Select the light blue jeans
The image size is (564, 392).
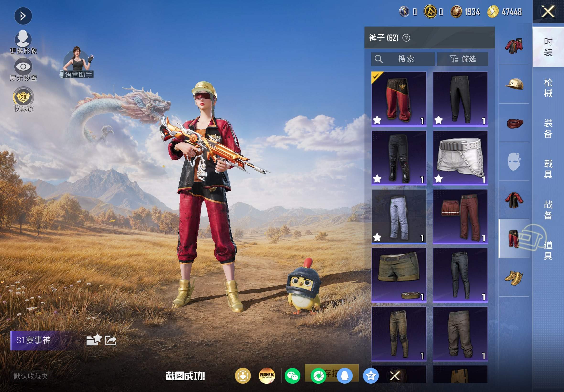point(399,216)
